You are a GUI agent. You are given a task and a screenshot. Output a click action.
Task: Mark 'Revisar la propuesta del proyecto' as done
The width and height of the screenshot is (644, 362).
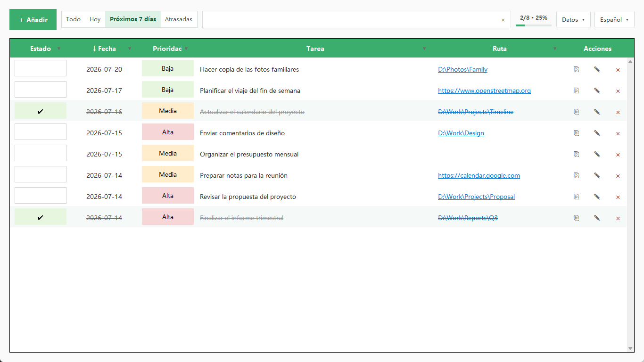tap(41, 195)
